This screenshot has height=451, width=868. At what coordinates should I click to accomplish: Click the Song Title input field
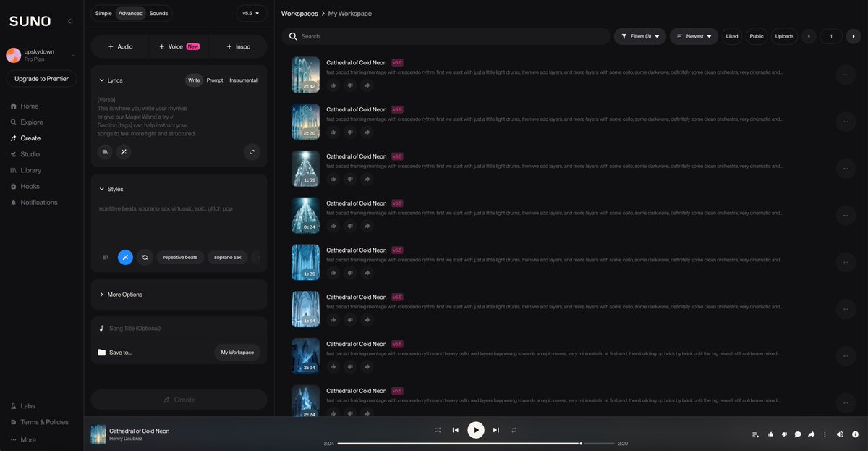click(x=179, y=329)
